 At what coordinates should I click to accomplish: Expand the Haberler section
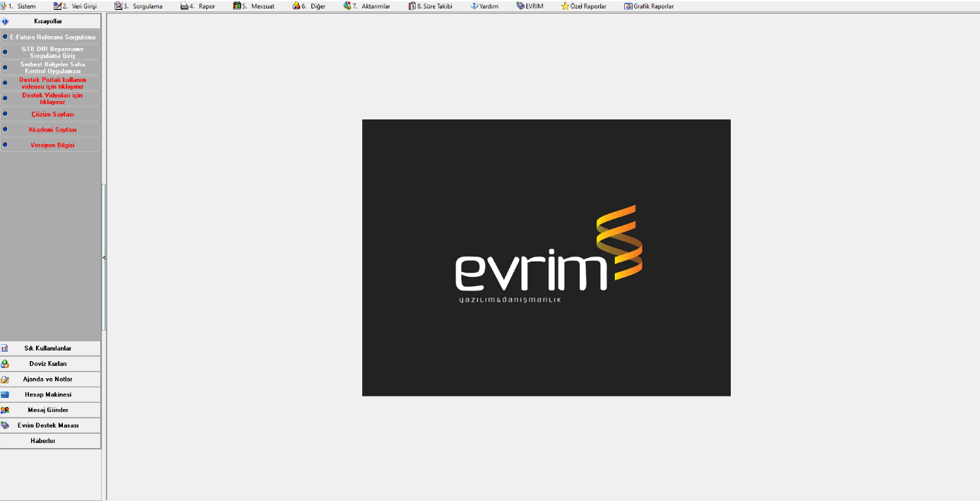pos(50,441)
